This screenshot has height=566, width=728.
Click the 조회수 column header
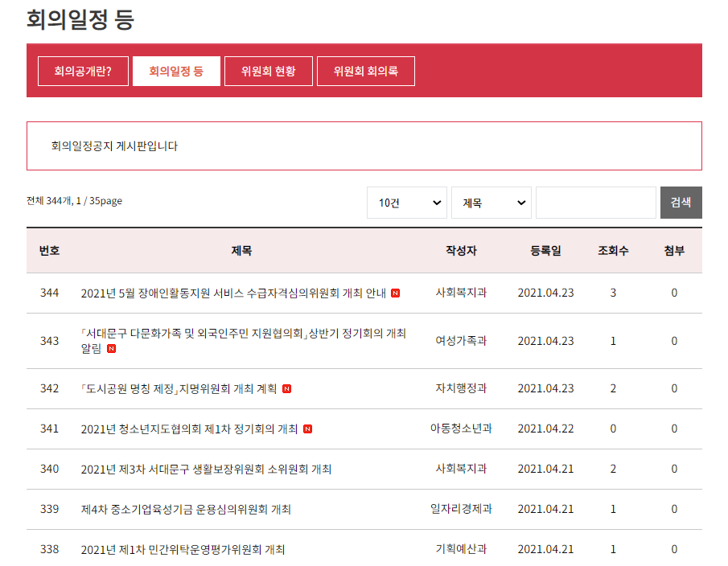point(613,251)
